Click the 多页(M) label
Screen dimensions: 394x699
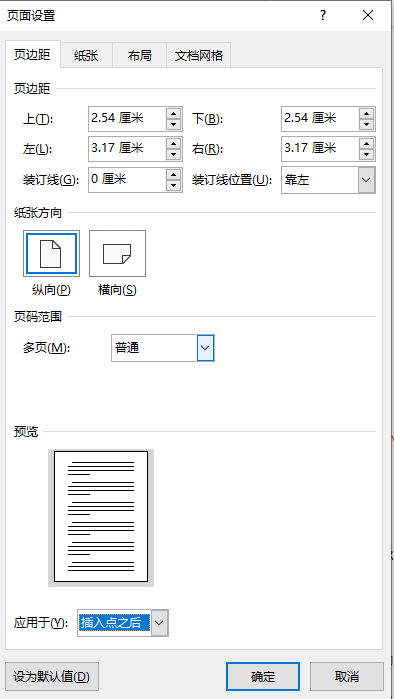[47, 348]
